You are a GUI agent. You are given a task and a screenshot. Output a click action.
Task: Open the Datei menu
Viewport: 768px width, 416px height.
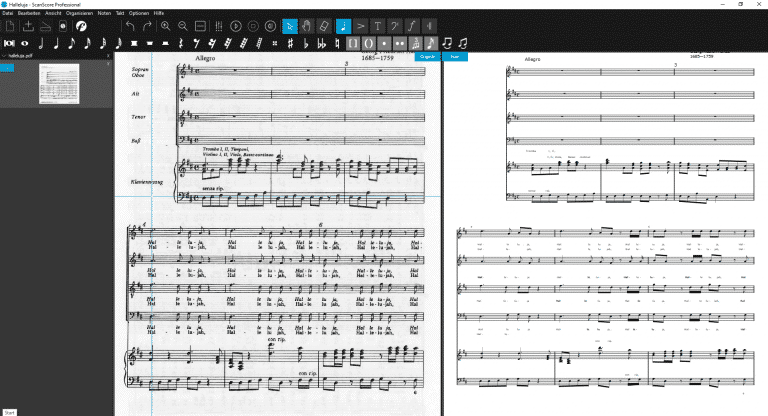7,13
